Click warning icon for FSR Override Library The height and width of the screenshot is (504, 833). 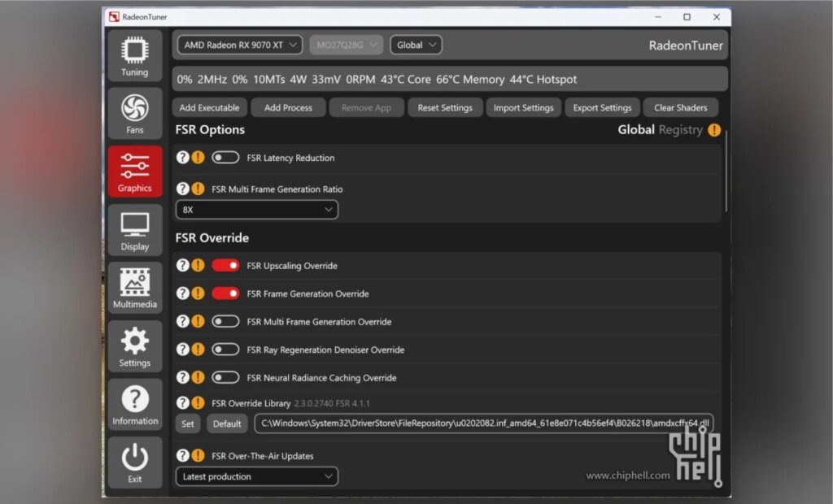coord(198,403)
